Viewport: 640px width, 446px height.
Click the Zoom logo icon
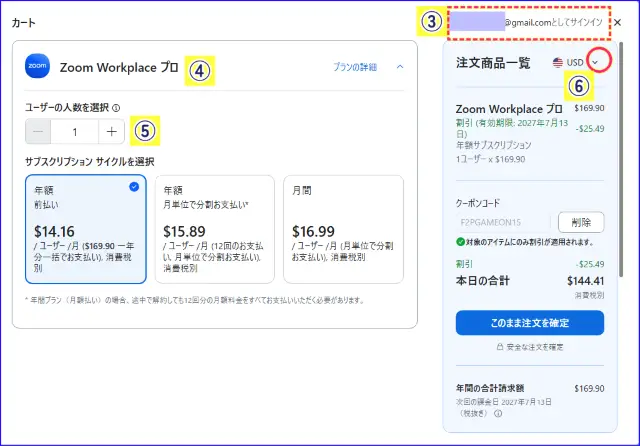pyautogui.click(x=37, y=66)
